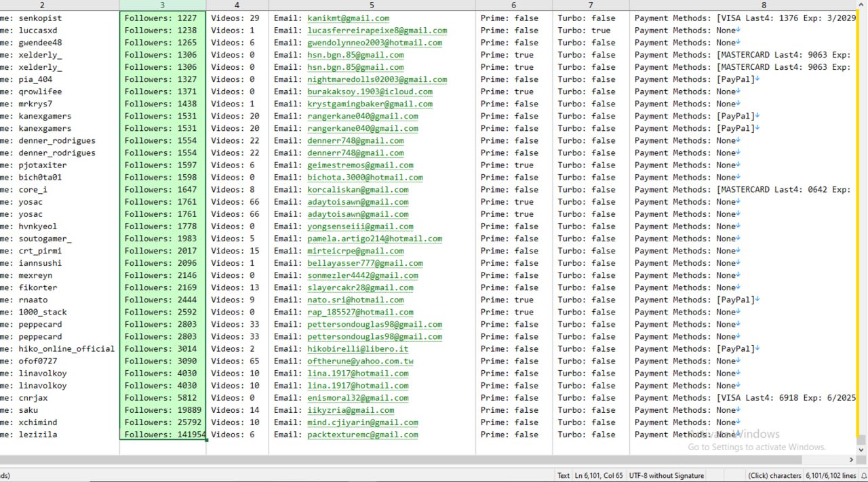Click 'Ln 6,101, Col 65' status entry
Viewport: 868px width, 482px height.
(x=599, y=476)
